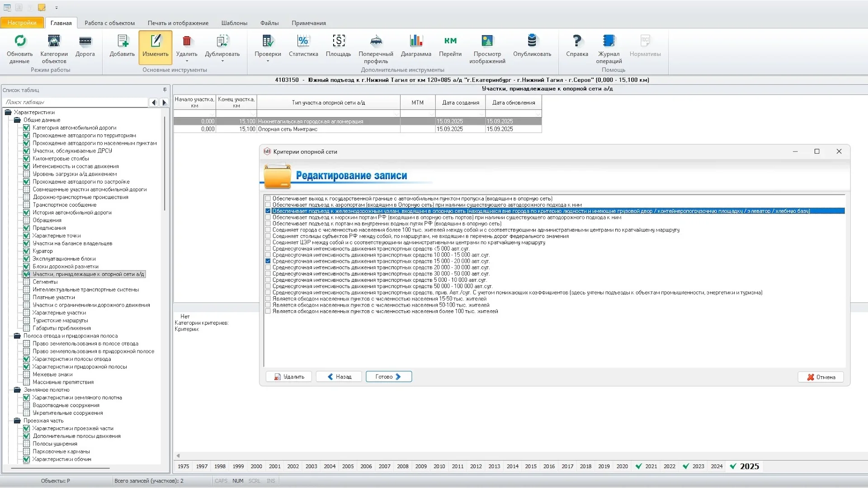This screenshot has height=488, width=868.
Task: Click the Добавить record icon
Action: (122, 41)
